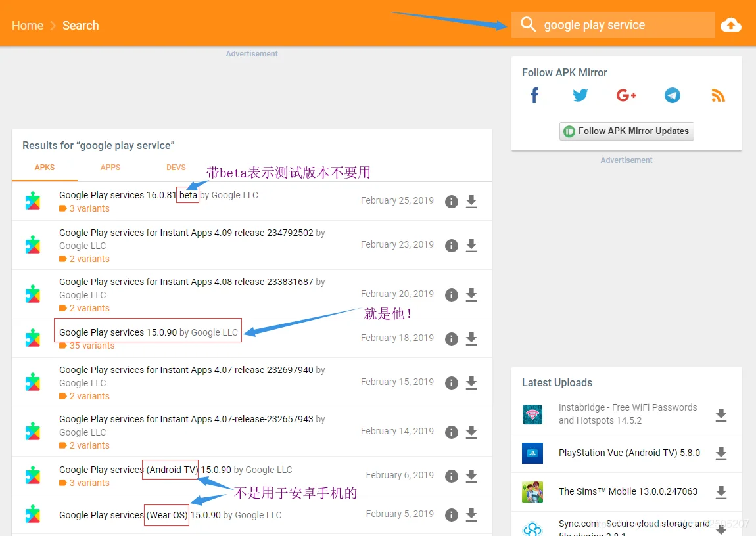Click the February 5, 2019 date
This screenshot has width=756, height=536.
pos(400,514)
